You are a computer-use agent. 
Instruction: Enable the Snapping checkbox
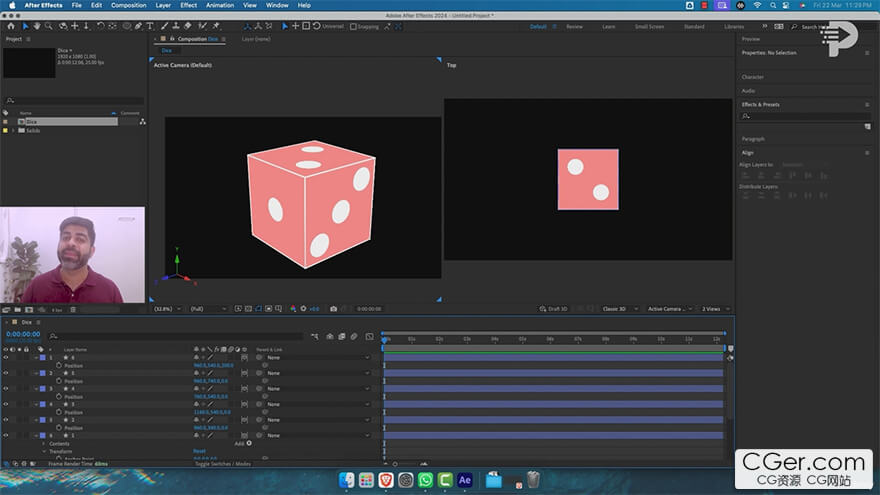(x=355, y=26)
